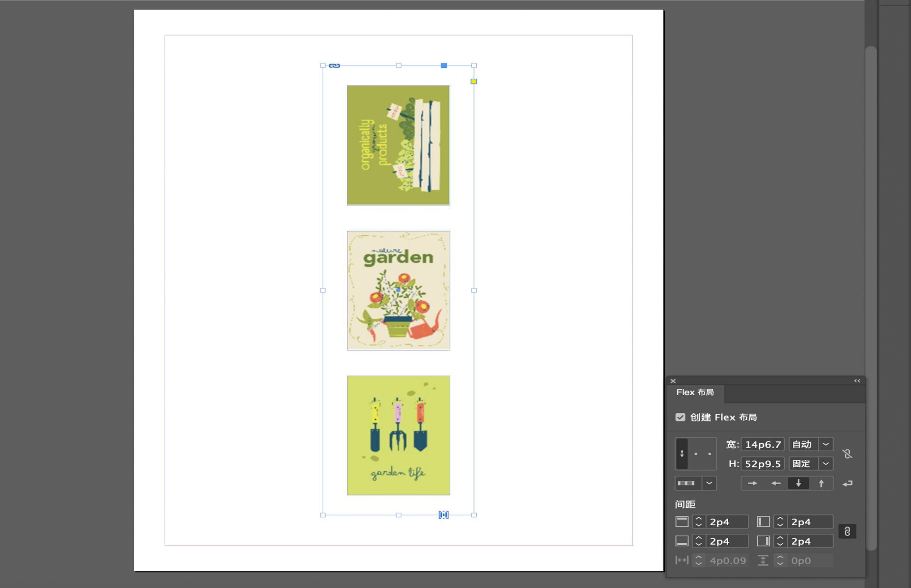Viewport: 911px width, 588px height.
Task: Click the link chain icon at frame top
Action: 335,65
